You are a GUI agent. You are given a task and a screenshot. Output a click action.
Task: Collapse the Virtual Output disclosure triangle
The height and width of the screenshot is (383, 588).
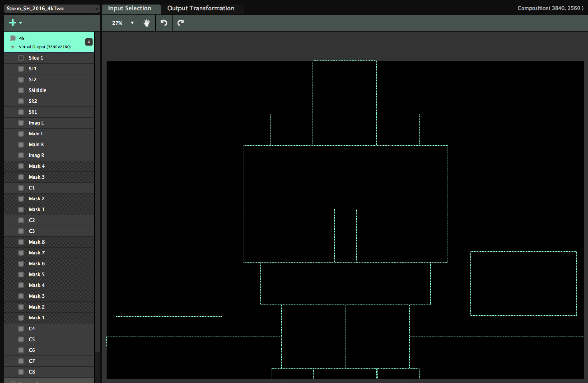(13, 47)
